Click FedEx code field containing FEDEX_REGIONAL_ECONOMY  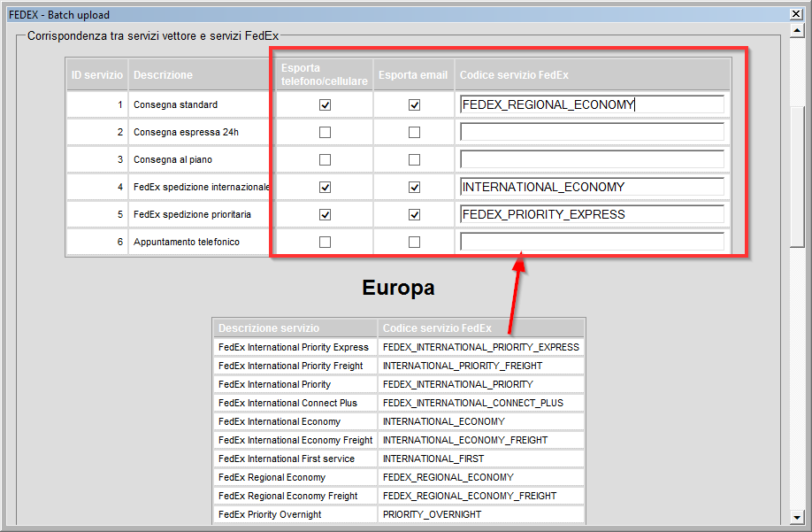(592, 104)
